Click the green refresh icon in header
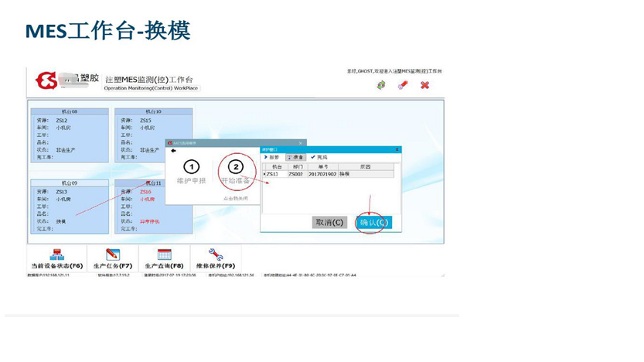Screen dimensions: 644x362 point(381,85)
